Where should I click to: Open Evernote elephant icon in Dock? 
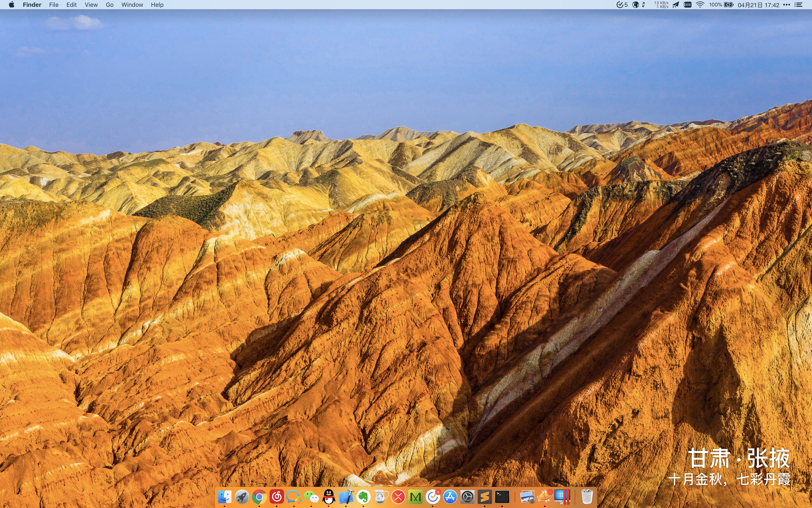pyautogui.click(x=363, y=497)
